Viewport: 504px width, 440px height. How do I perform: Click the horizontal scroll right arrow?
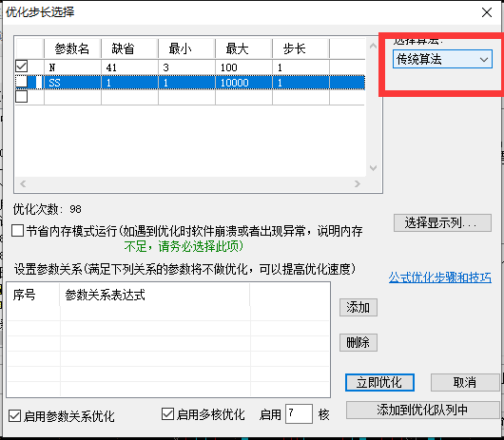click(x=358, y=183)
